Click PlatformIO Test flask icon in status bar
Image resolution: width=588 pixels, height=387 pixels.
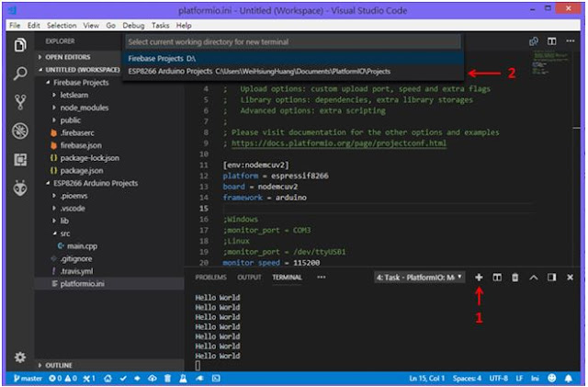click(183, 379)
